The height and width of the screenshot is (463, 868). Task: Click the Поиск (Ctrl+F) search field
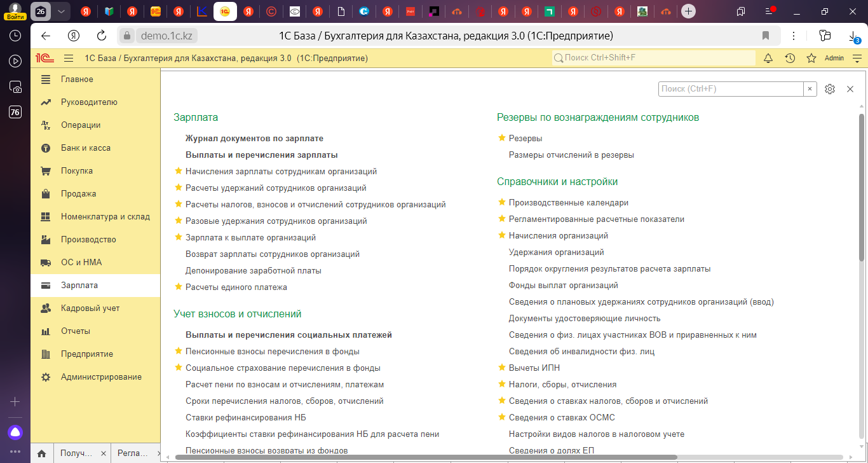pyautogui.click(x=731, y=89)
